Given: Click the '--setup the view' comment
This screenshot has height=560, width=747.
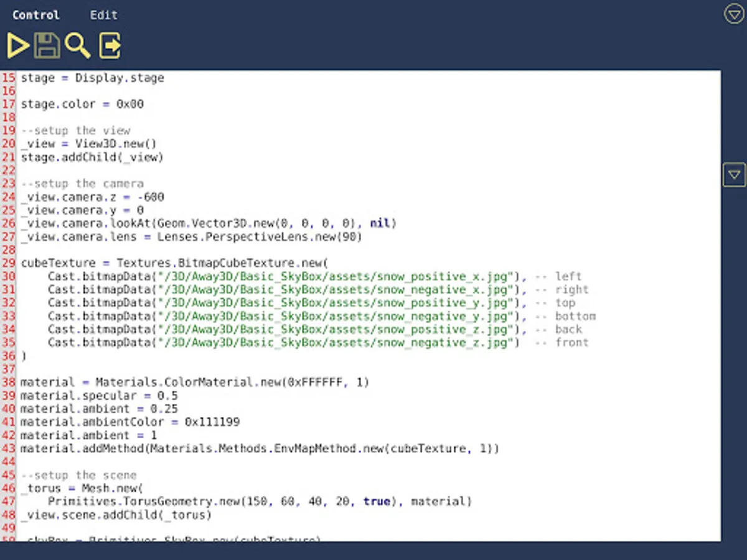Looking at the screenshot, I should coord(75,131).
